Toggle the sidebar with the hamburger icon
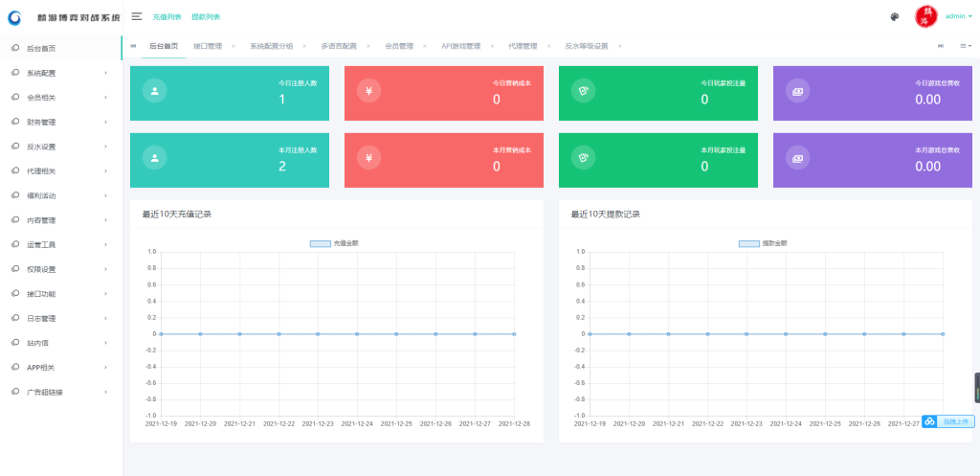 coord(137,16)
